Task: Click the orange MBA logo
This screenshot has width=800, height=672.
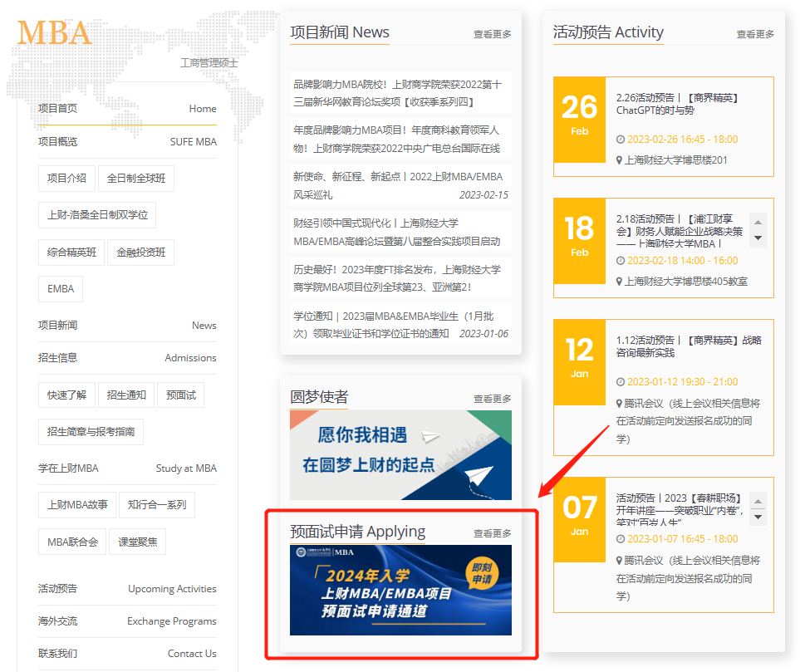Action: 54,33
